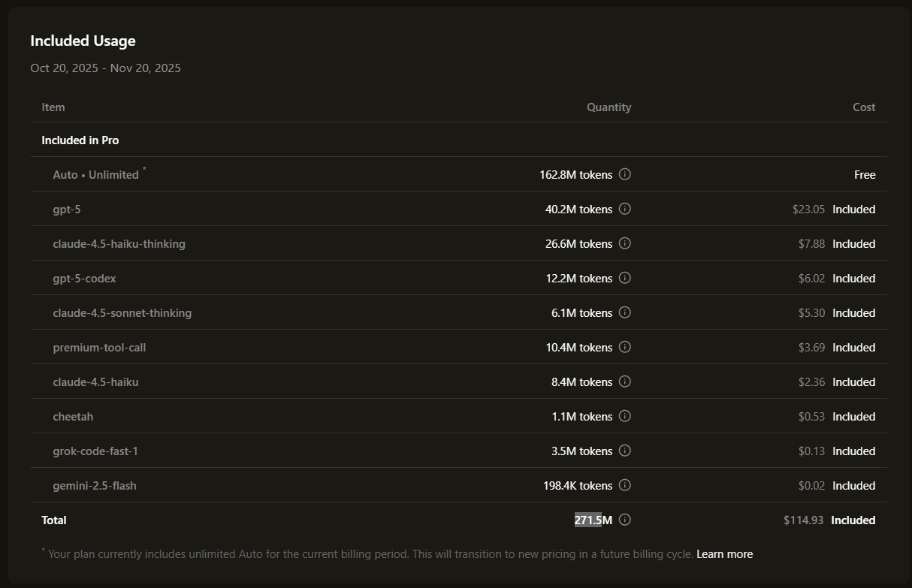Show info for claude-4.5-sonnet-thinking tokens
The height and width of the screenshot is (588, 912).
625,312
